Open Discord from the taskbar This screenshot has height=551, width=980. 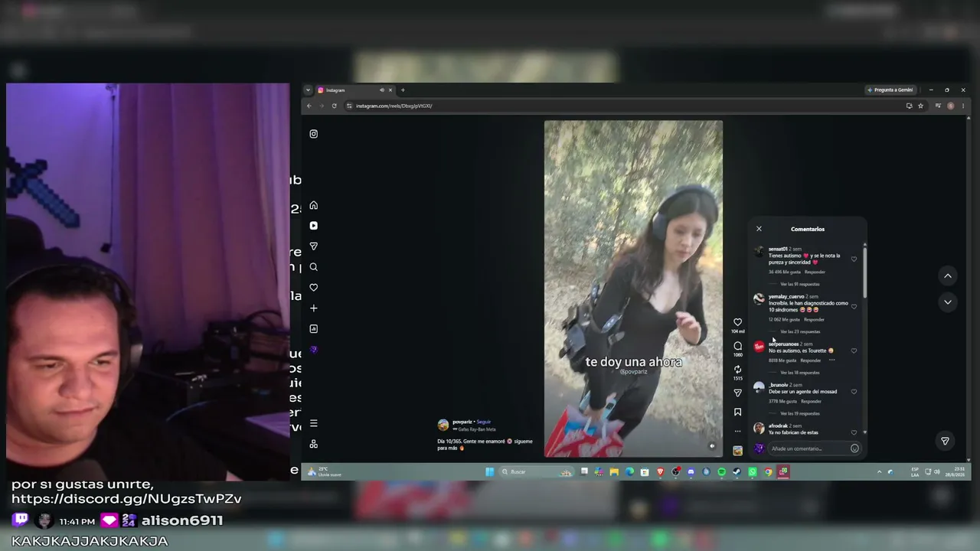tap(691, 472)
